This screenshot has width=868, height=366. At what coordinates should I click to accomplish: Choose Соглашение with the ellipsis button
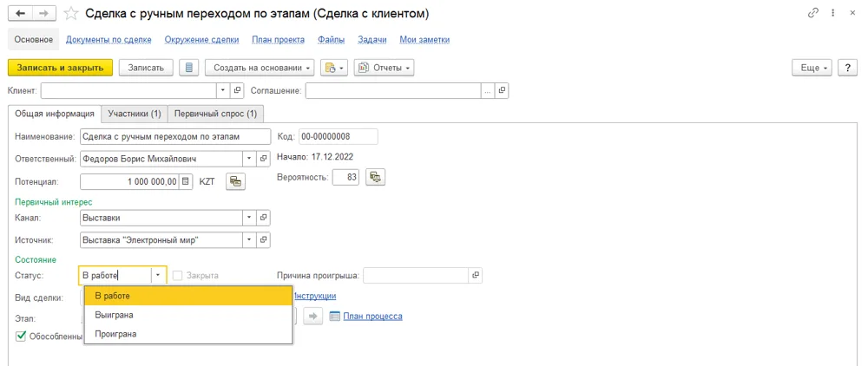pyautogui.click(x=487, y=90)
